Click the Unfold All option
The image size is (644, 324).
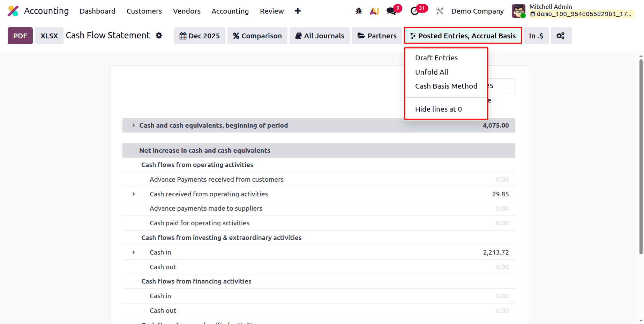point(432,72)
